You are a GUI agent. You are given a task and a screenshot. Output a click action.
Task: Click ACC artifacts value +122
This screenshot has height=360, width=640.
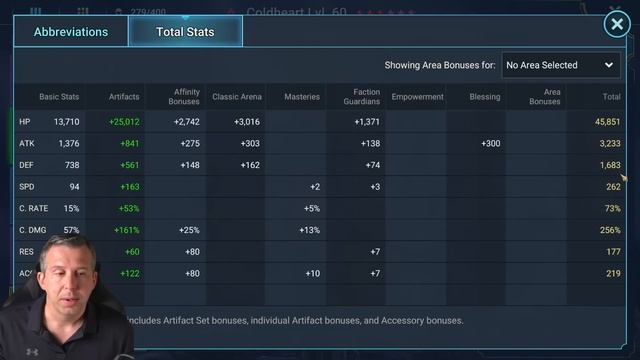(130, 273)
